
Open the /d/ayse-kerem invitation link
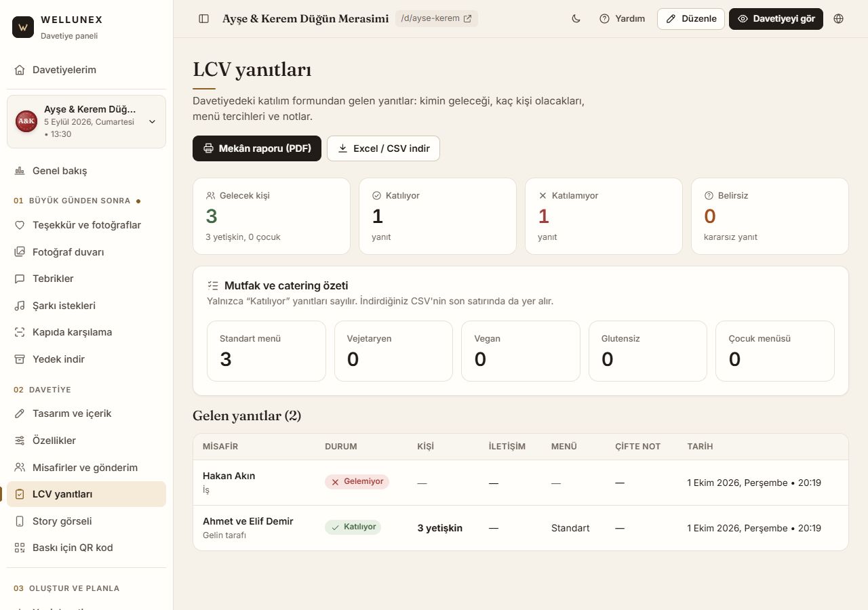point(437,19)
